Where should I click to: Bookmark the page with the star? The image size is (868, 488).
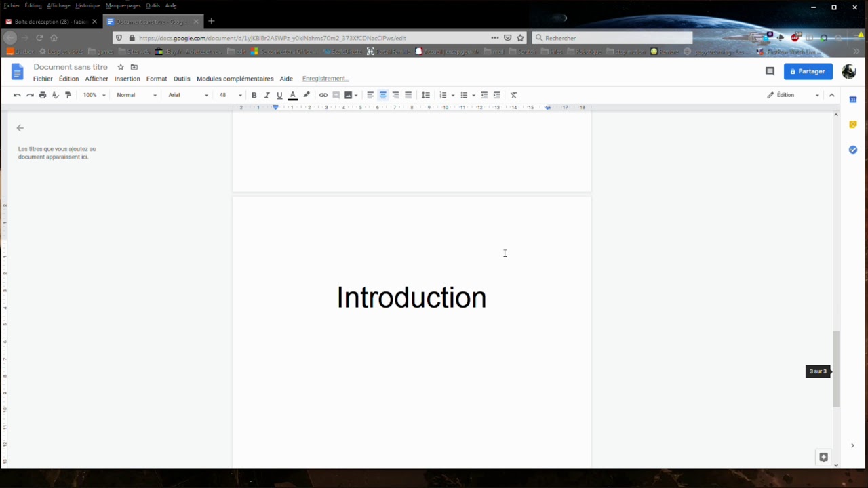click(x=520, y=38)
